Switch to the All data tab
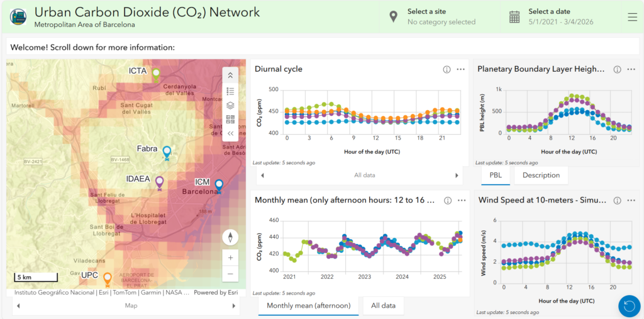This screenshot has height=319, width=644. tap(383, 305)
